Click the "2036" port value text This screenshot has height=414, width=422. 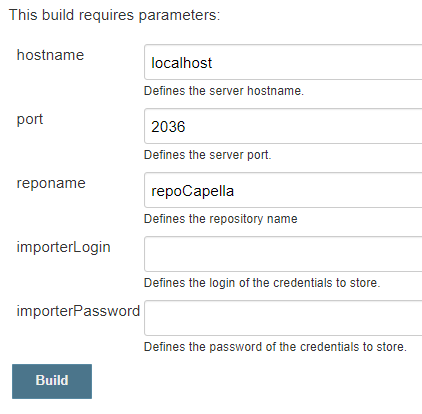(168, 127)
